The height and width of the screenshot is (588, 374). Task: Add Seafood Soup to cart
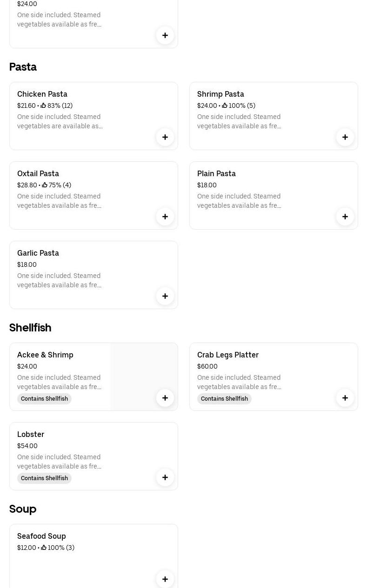pyautogui.click(x=165, y=579)
